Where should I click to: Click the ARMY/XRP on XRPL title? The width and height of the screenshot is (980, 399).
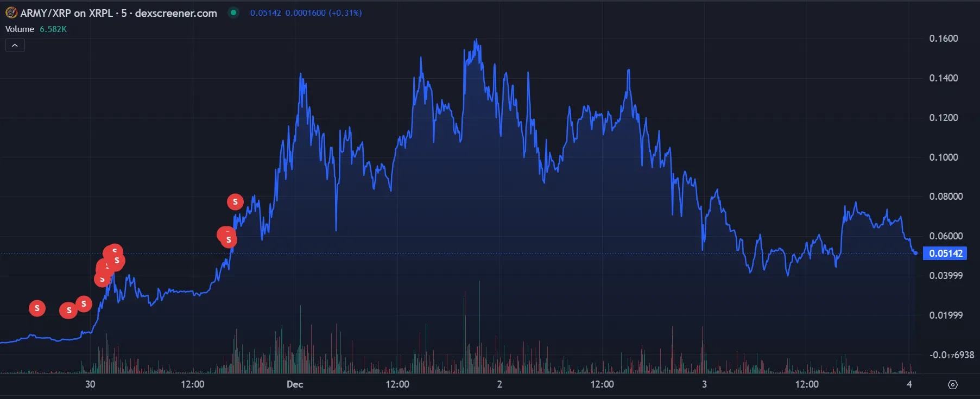(67, 13)
